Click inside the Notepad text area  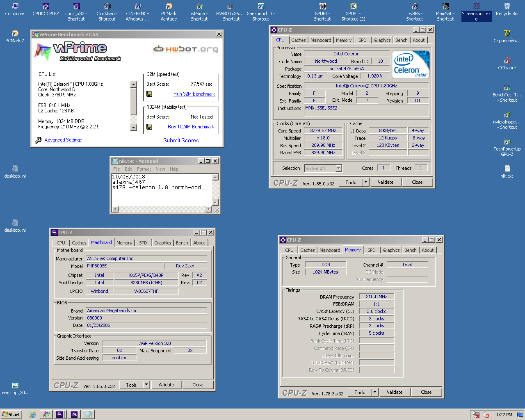click(x=162, y=189)
